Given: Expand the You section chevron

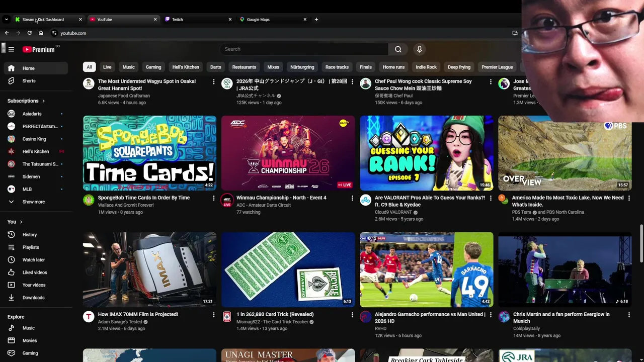Looking at the screenshot, I should tap(21, 222).
